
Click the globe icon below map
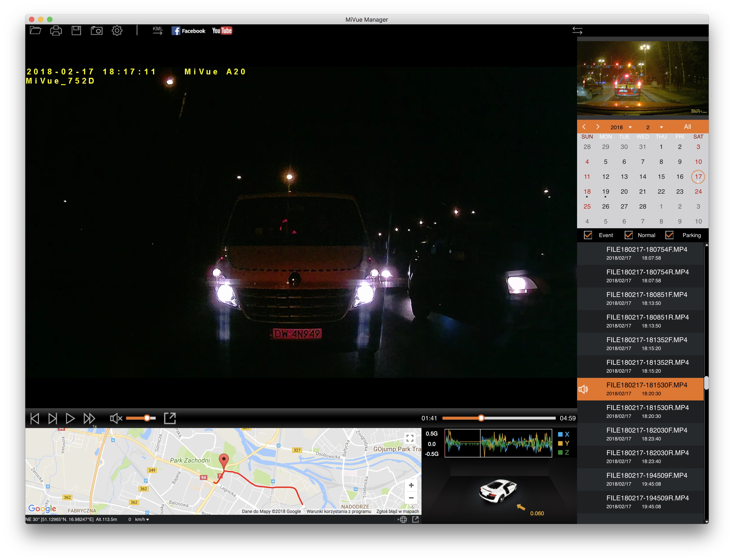403,519
